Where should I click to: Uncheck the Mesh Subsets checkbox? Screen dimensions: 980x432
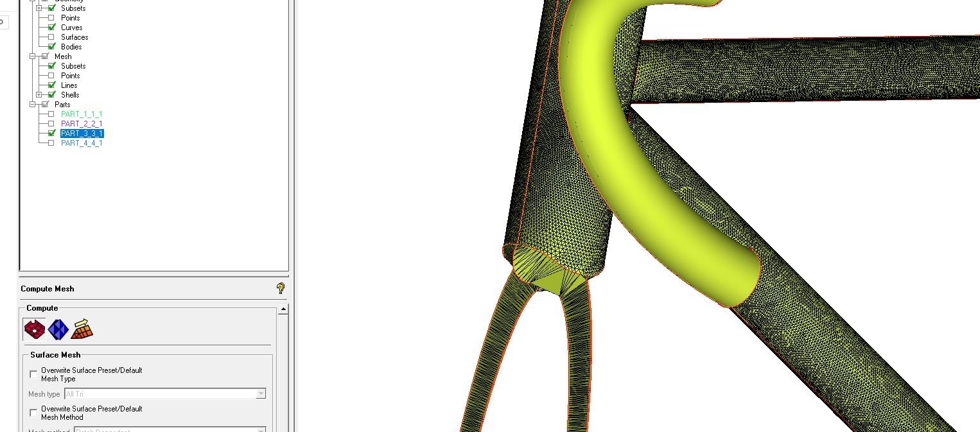51,65
